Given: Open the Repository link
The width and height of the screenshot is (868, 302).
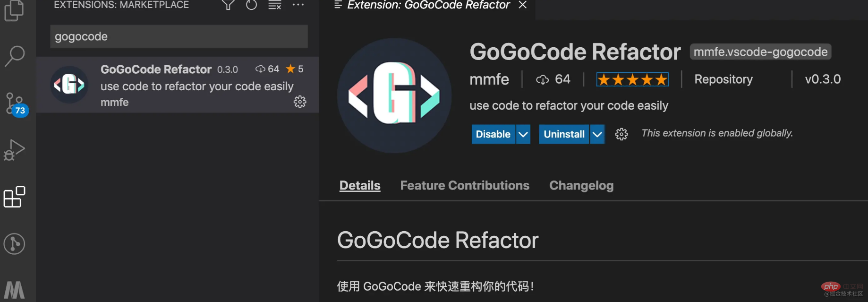Looking at the screenshot, I should tap(723, 79).
